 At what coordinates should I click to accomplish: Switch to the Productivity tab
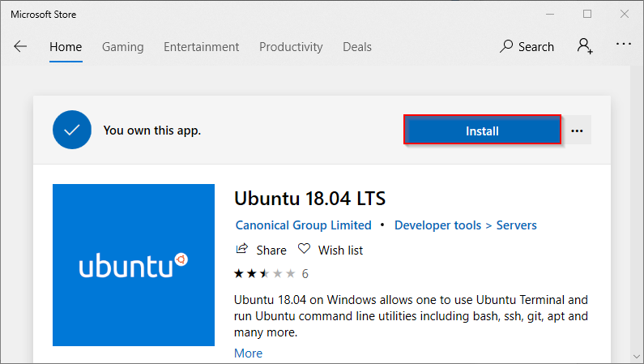click(x=291, y=47)
